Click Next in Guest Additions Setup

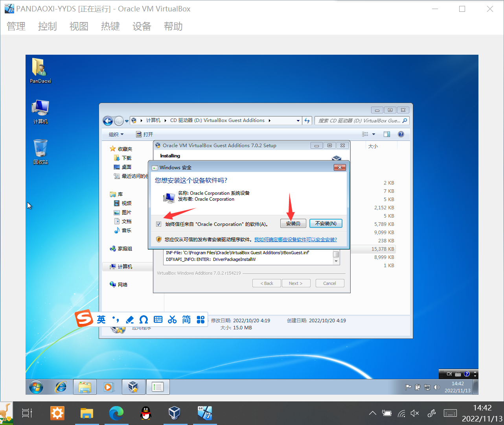click(296, 283)
